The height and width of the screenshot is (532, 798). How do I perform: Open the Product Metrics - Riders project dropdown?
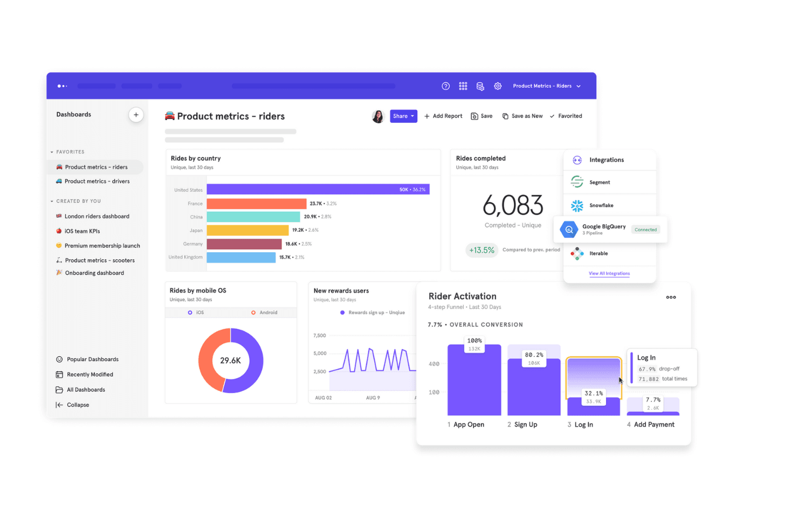click(x=547, y=86)
